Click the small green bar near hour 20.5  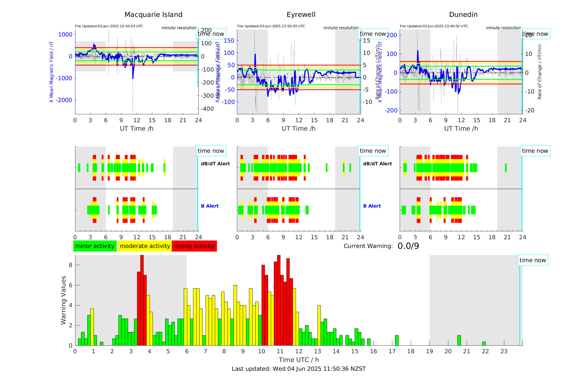pos(459,340)
